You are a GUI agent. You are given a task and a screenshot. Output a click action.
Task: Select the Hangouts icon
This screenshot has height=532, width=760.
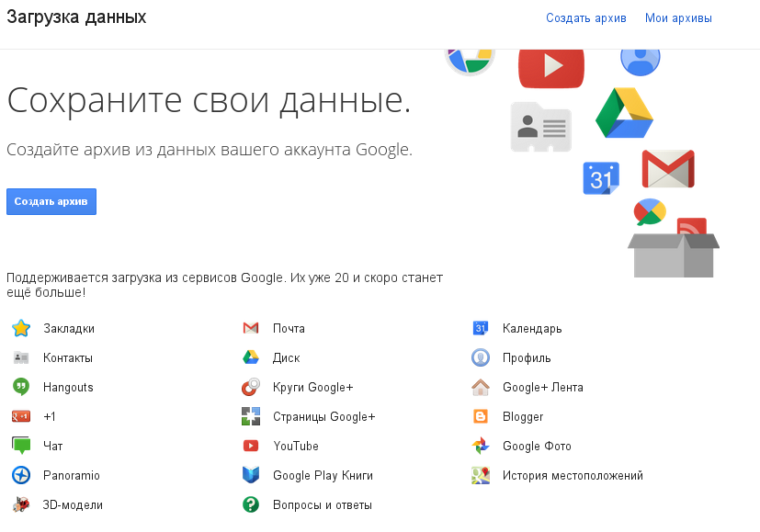pyautogui.click(x=20, y=387)
